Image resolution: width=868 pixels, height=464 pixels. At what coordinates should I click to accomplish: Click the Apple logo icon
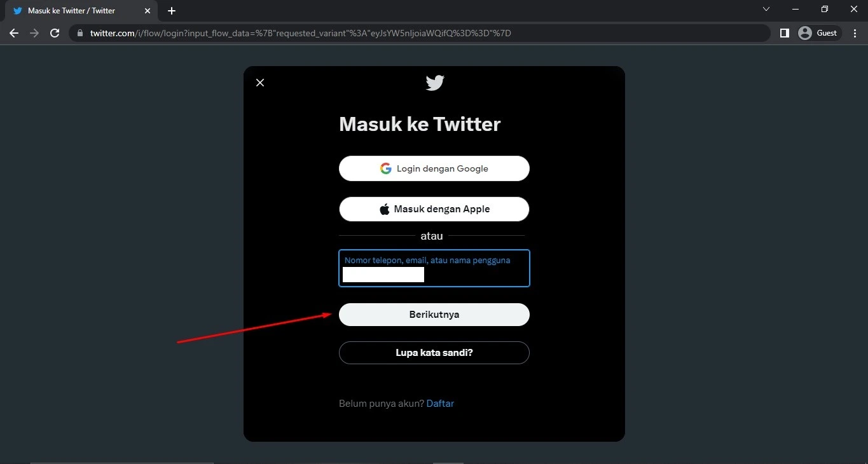tap(385, 209)
